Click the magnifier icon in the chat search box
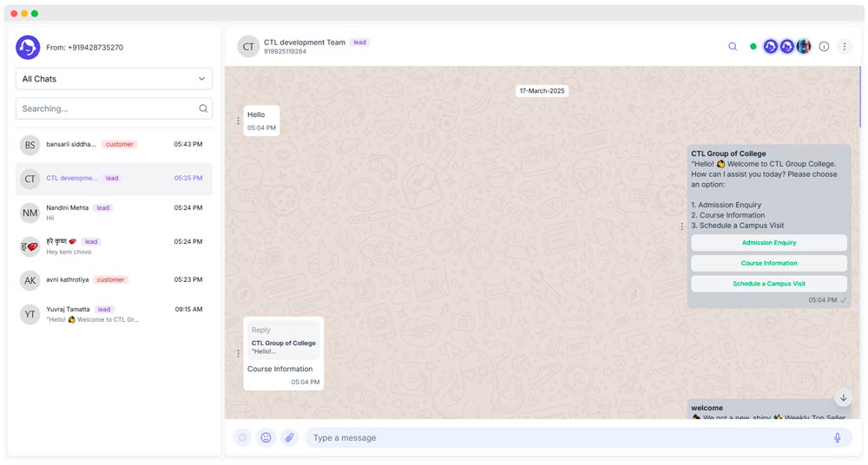 tap(203, 108)
